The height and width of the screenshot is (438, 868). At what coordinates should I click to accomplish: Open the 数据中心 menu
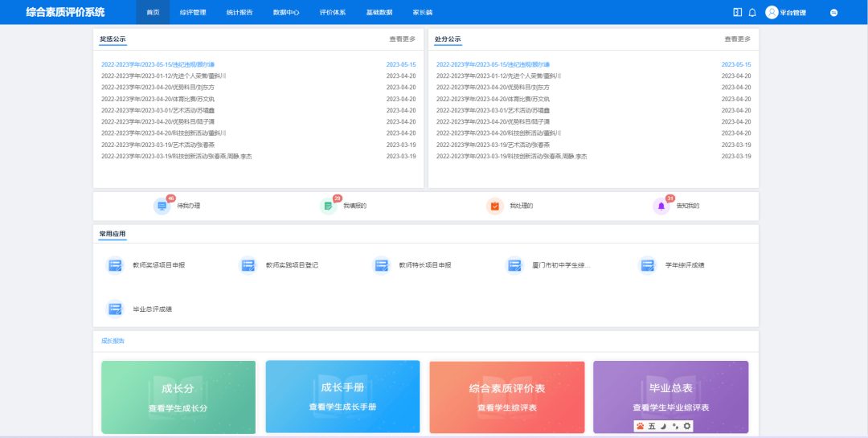tap(286, 12)
